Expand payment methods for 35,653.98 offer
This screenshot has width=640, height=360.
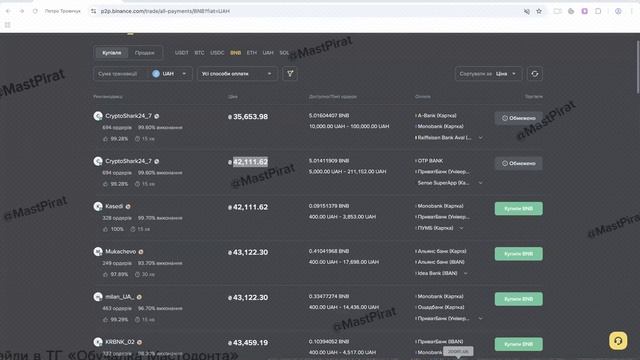pos(480,138)
